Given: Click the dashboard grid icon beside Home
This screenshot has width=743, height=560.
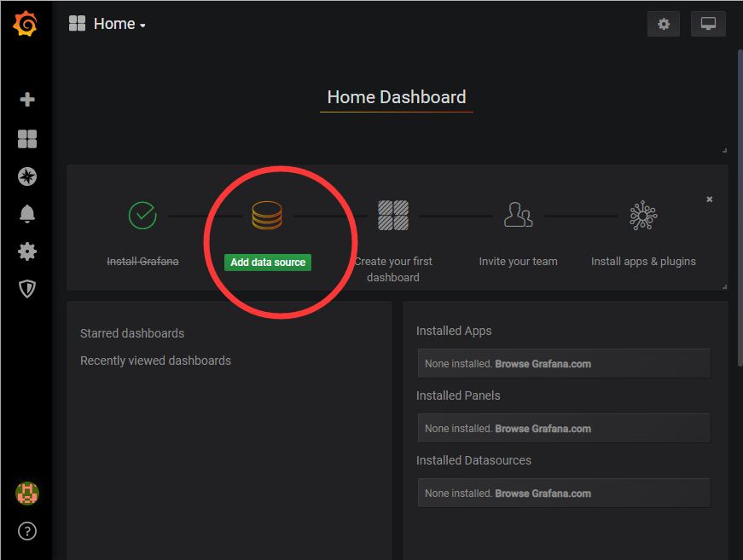Looking at the screenshot, I should (77, 23).
